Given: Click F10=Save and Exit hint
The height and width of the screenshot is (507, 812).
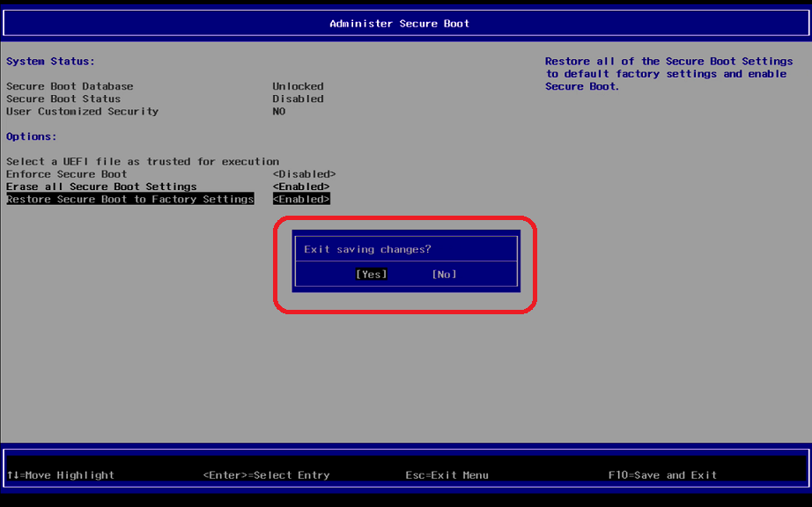Looking at the screenshot, I should click(x=662, y=475).
